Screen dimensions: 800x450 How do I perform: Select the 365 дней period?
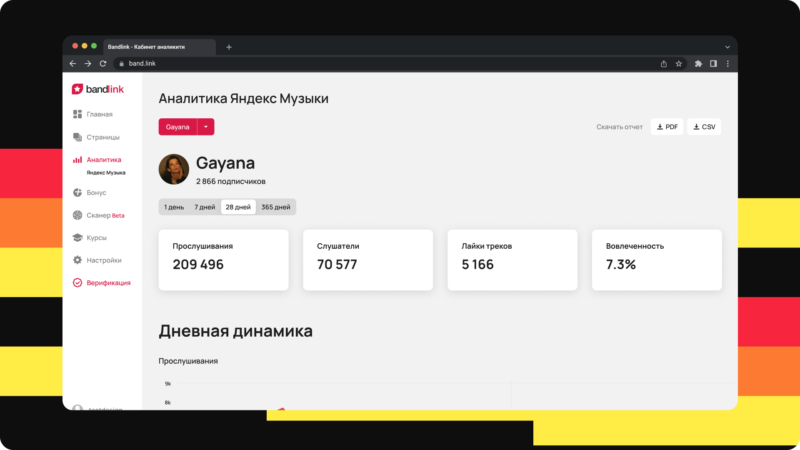[x=275, y=207]
